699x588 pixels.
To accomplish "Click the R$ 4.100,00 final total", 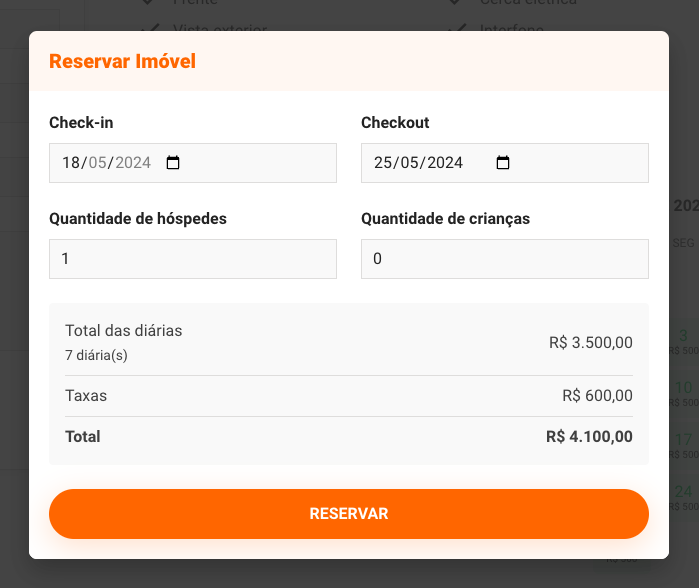I will pos(589,437).
